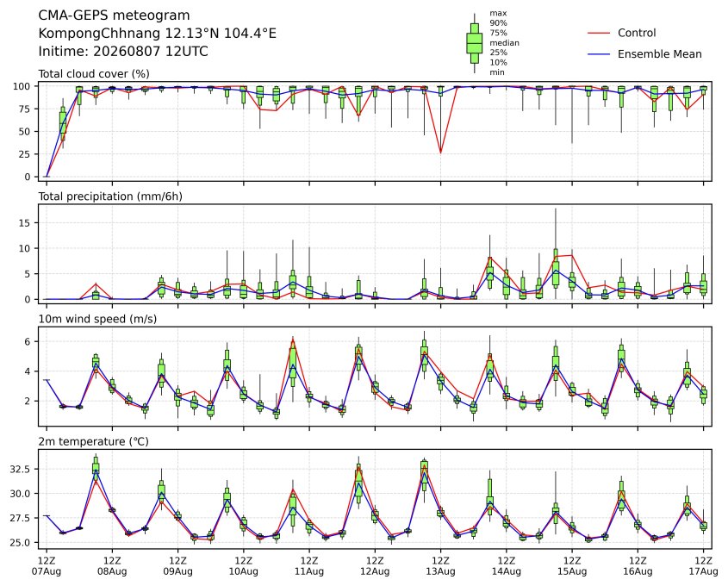The height and width of the screenshot is (586, 728).
Task: Click the 32.5 tick on temperature axis
Action: tap(20, 469)
